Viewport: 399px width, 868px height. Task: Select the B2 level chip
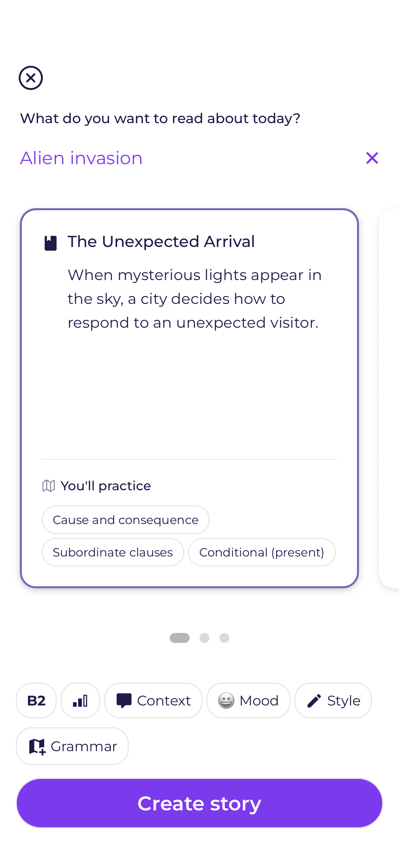pyautogui.click(x=36, y=700)
